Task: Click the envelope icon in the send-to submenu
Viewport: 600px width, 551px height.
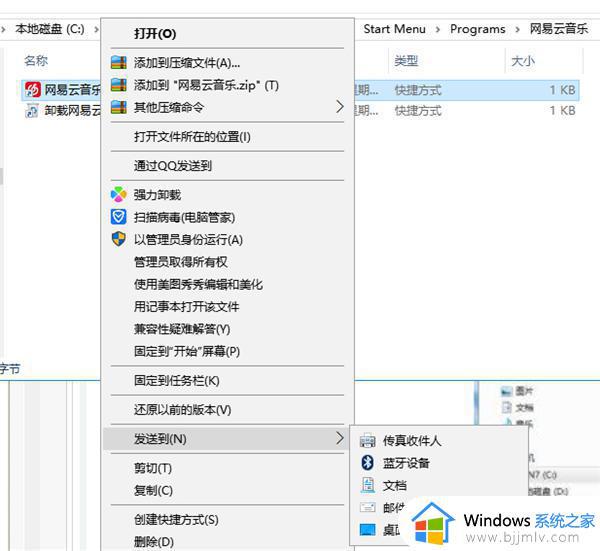Action: point(368,508)
